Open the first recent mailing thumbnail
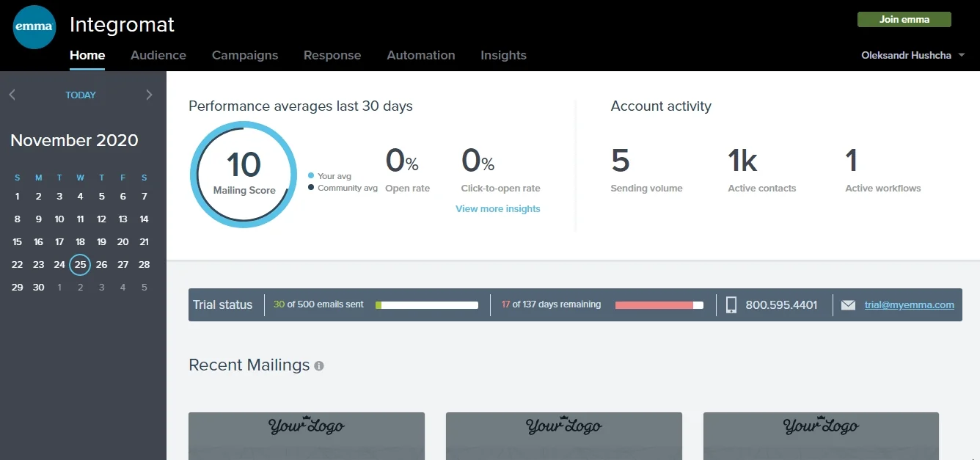This screenshot has height=460, width=980. click(x=307, y=436)
